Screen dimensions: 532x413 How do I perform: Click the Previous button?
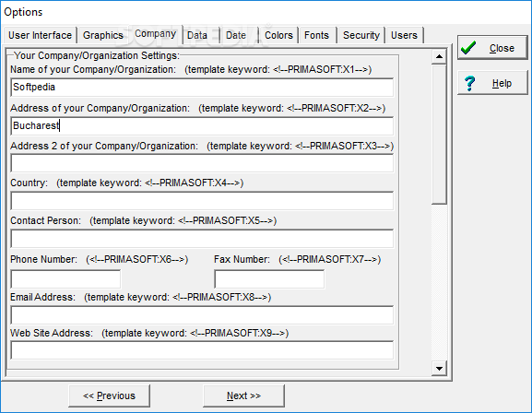coord(109,395)
